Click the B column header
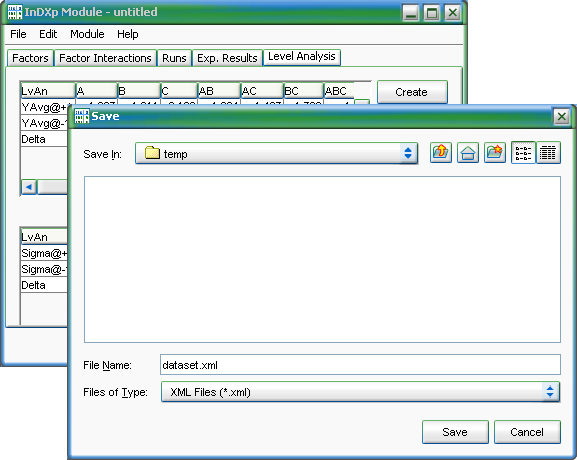The width and height of the screenshot is (577, 460). 139,91
